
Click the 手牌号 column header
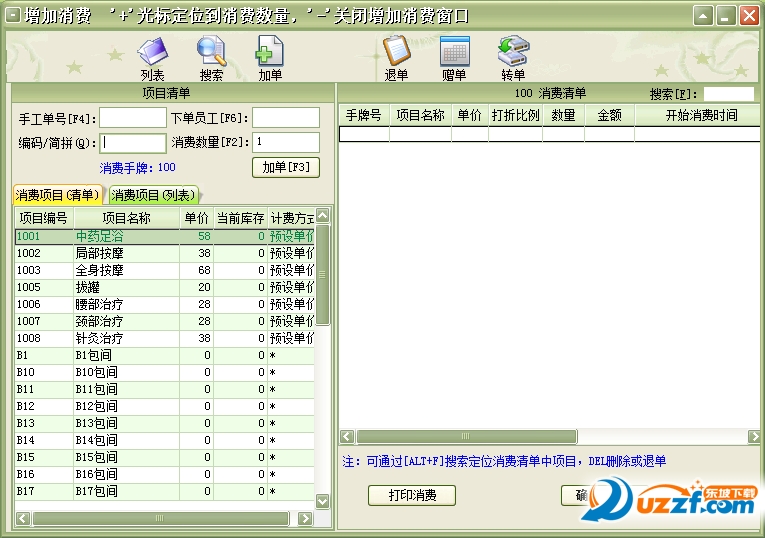(364, 115)
